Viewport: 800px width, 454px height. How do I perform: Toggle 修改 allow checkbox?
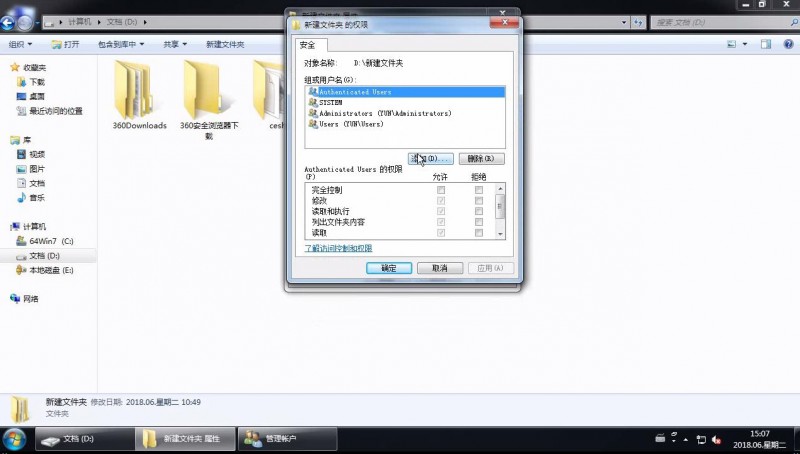441,200
